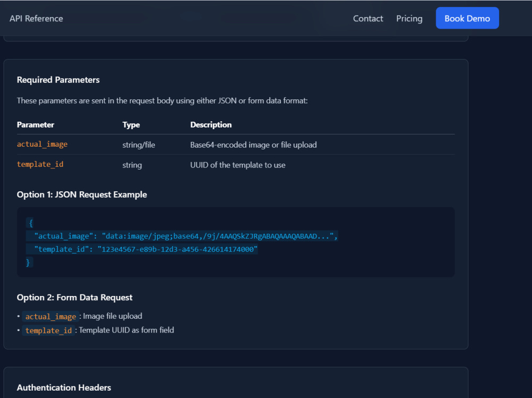This screenshot has width=532, height=398.
Task: Click the string/file type cell
Action: (138, 145)
